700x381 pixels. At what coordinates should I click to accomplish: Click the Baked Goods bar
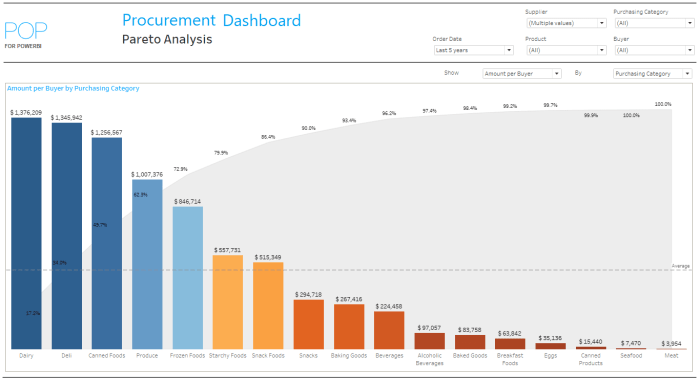(470, 342)
